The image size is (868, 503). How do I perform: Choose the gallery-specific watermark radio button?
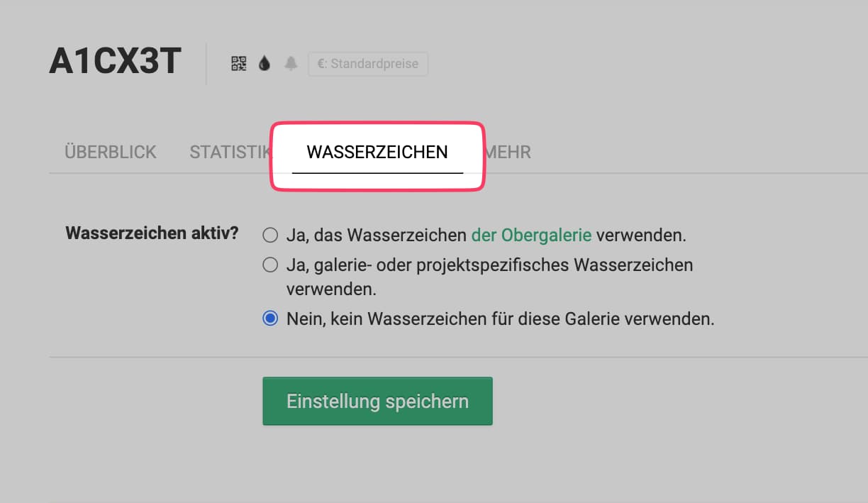click(x=270, y=265)
